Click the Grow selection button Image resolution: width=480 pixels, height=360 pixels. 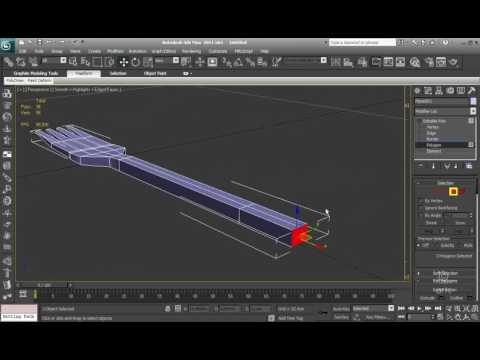pyautogui.click(x=460, y=223)
